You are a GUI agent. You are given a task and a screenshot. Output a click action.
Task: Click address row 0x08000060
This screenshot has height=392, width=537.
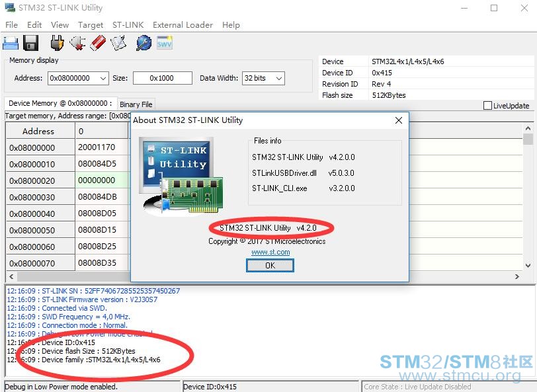point(40,247)
